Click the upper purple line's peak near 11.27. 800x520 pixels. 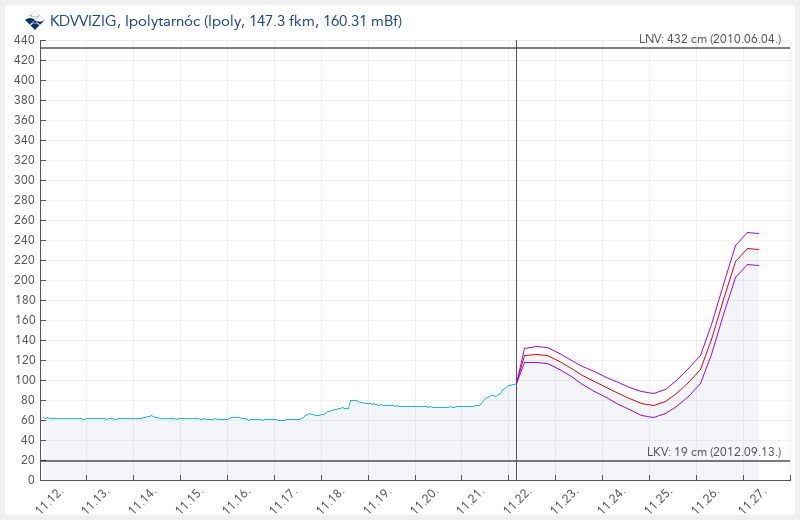[x=748, y=232]
